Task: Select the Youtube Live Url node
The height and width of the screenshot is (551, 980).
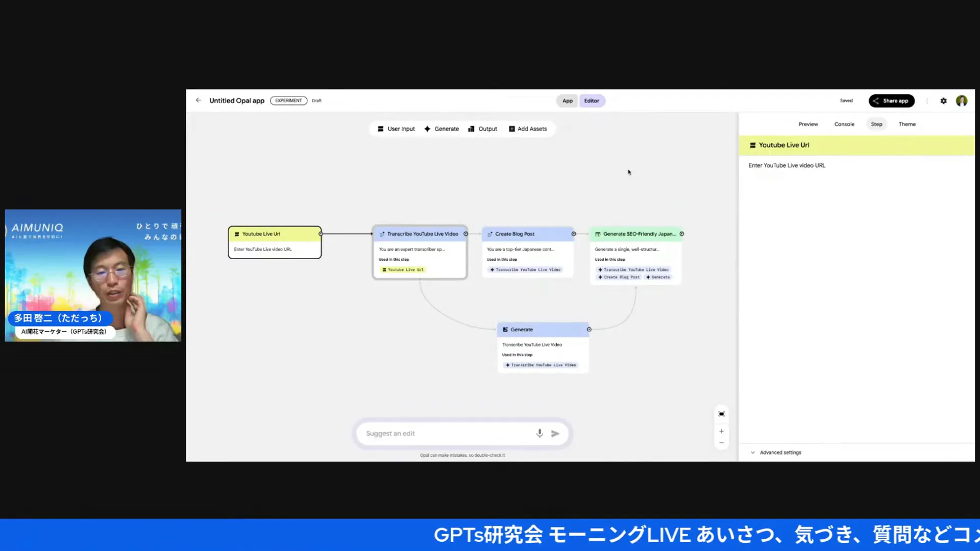Action: click(275, 242)
